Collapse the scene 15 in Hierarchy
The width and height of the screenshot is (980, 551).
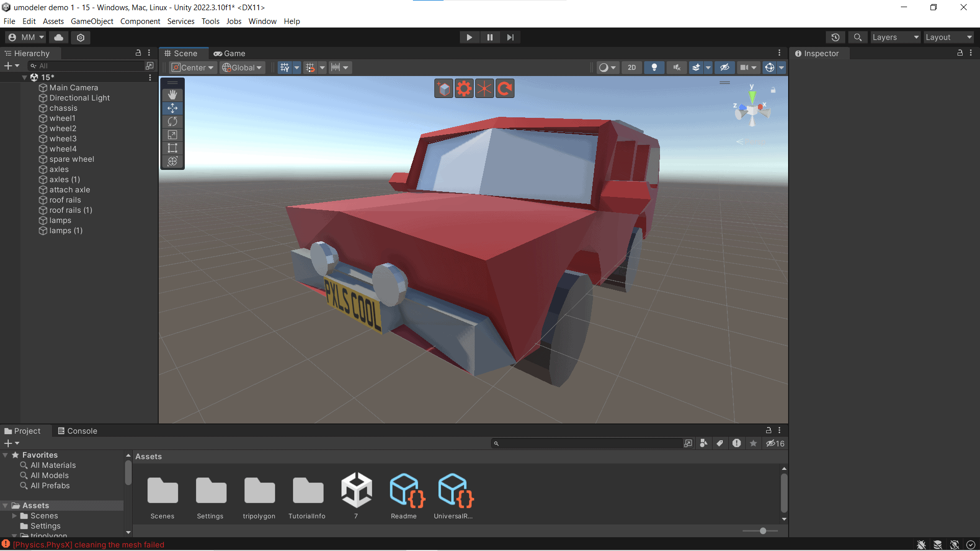coord(24,78)
